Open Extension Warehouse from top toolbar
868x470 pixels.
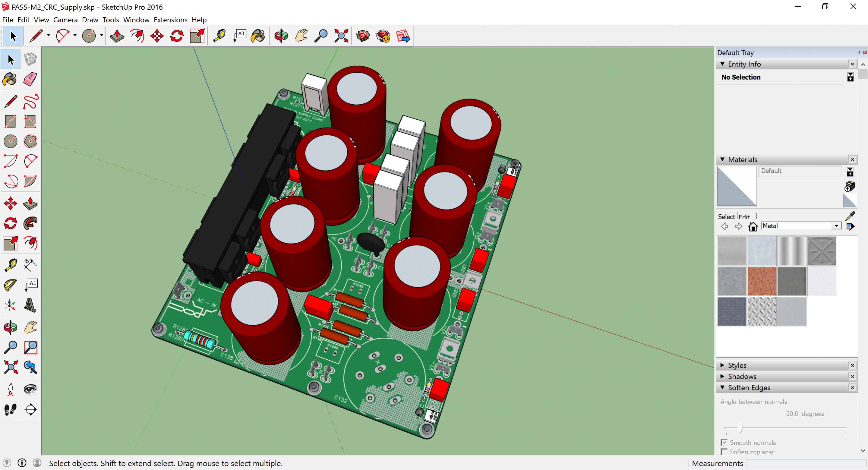click(x=383, y=36)
